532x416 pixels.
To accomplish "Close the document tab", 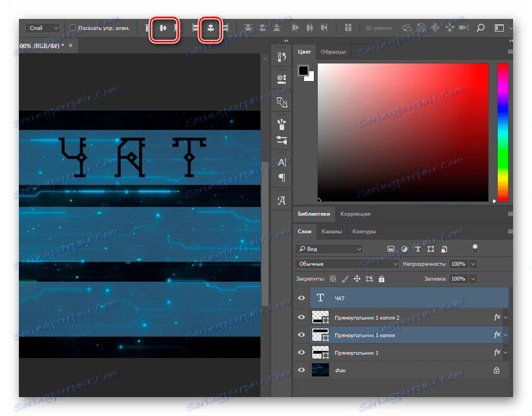I will click(x=70, y=45).
